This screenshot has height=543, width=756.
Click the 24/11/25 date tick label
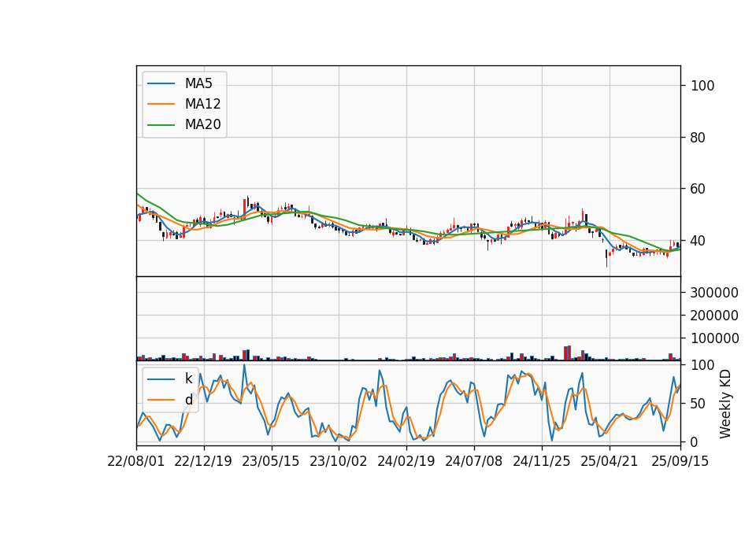click(x=542, y=461)
